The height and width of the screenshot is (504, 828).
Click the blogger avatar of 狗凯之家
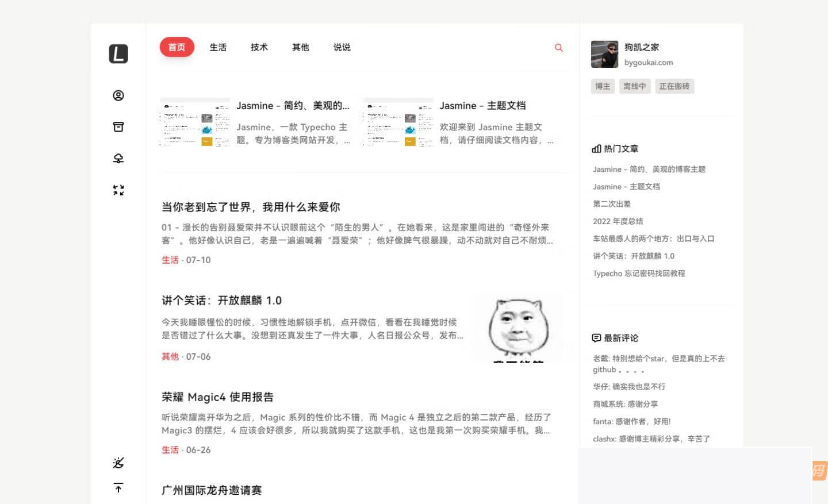[x=604, y=53]
